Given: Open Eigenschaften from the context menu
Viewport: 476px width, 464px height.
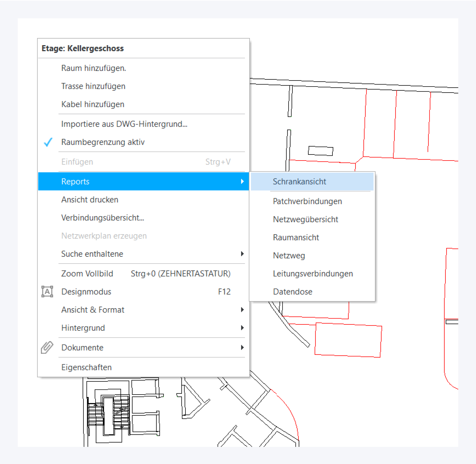Looking at the screenshot, I should point(86,367).
